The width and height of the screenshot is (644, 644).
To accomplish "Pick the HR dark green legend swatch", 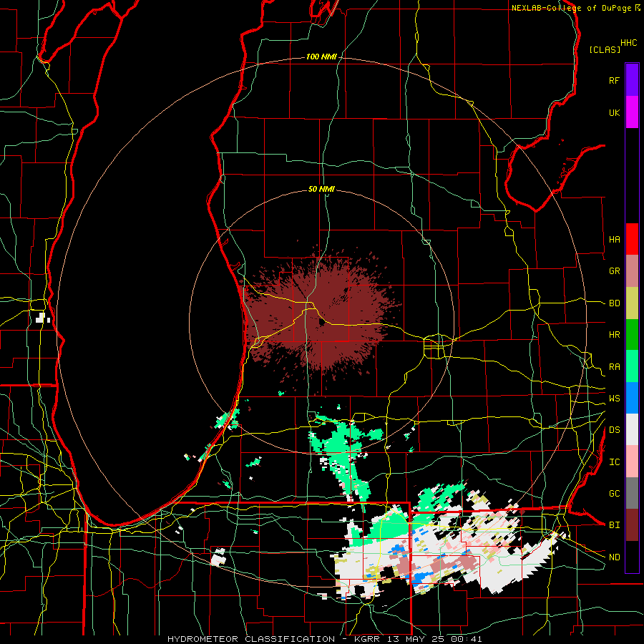I will pos(632,335).
